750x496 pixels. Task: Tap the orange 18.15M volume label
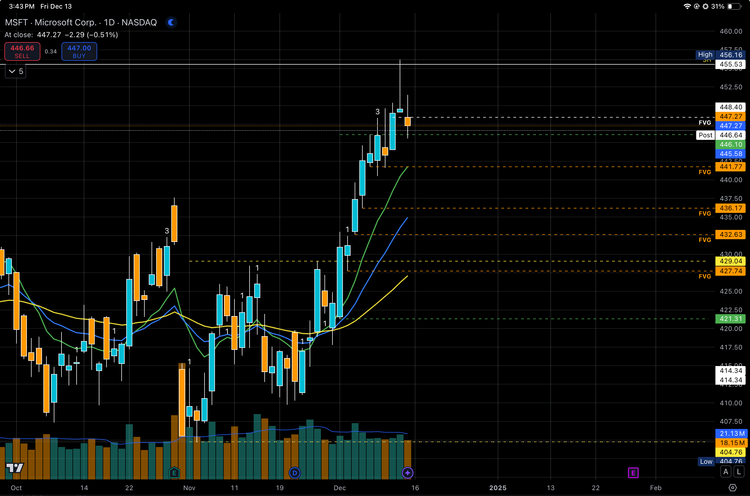tap(730, 442)
